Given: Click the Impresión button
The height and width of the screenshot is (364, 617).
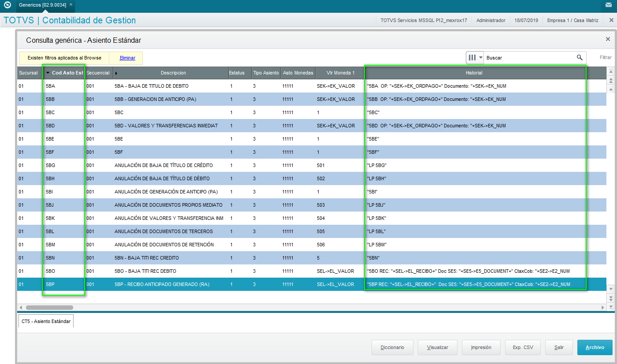Looking at the screenshot, I should pyautogui.click(x=481, y=347).
